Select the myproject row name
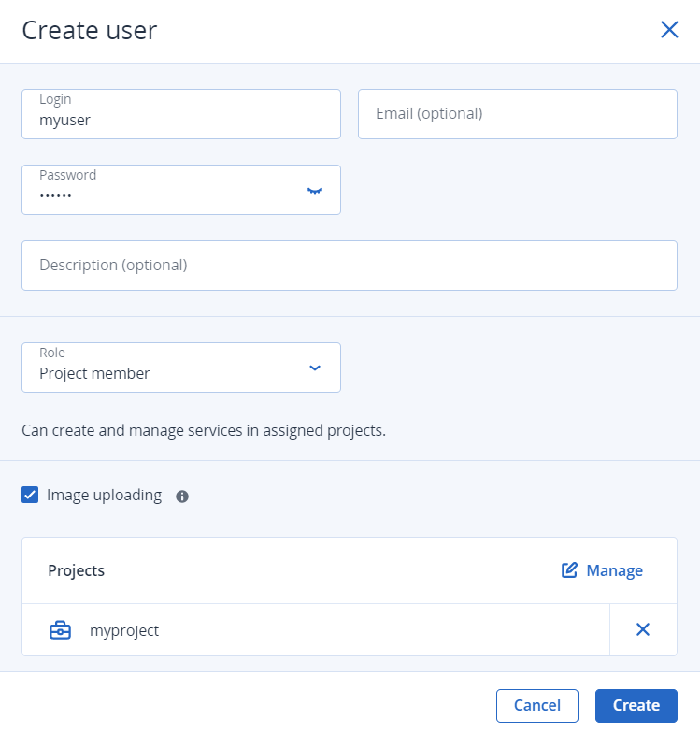This screenshot has height=735, width=700. pyautogui.click(x=124, y=630)
